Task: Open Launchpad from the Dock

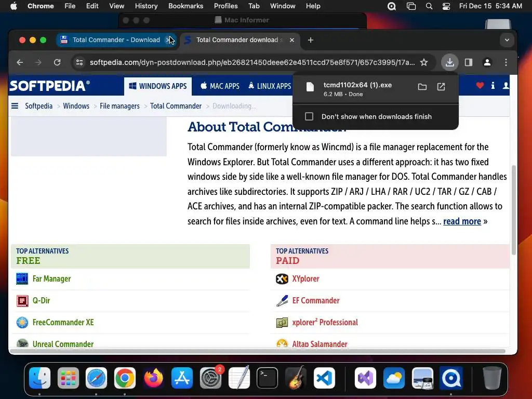Action: 68,378
